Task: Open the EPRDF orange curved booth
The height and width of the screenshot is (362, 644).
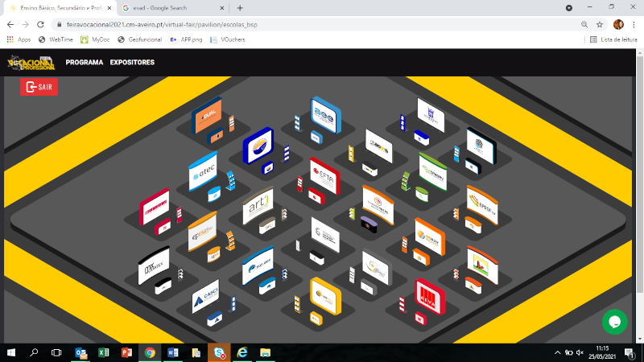Action: [x=482, y=205]
